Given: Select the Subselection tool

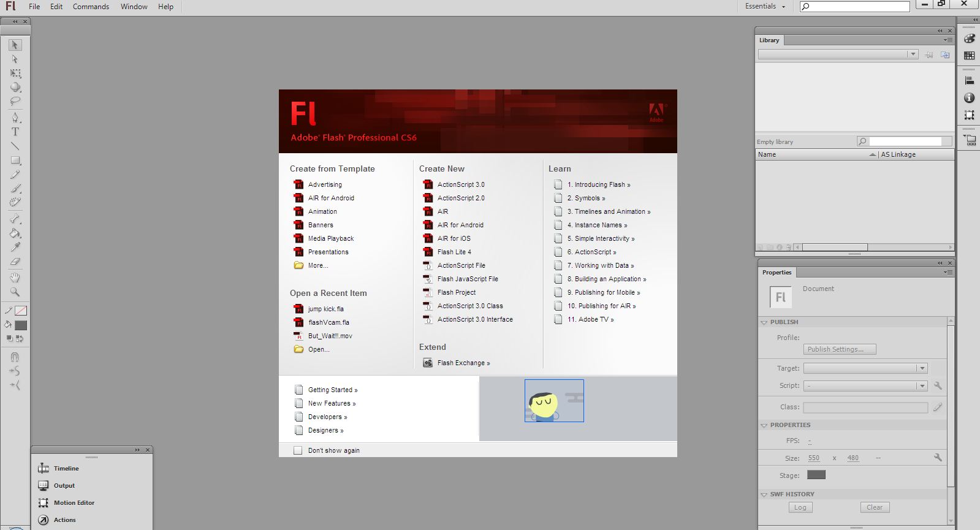Looking at the screenshot, I should point(15,59).
